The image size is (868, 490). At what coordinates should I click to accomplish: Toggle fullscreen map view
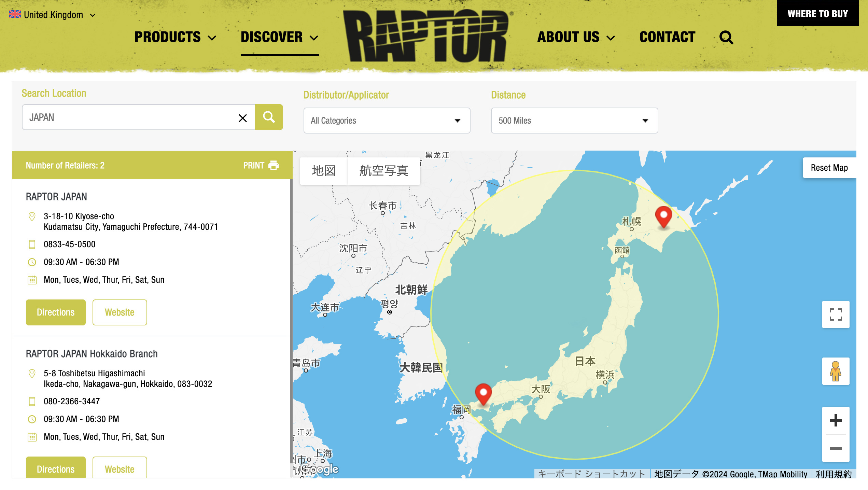pyautogui.click(x=836, y=314)
